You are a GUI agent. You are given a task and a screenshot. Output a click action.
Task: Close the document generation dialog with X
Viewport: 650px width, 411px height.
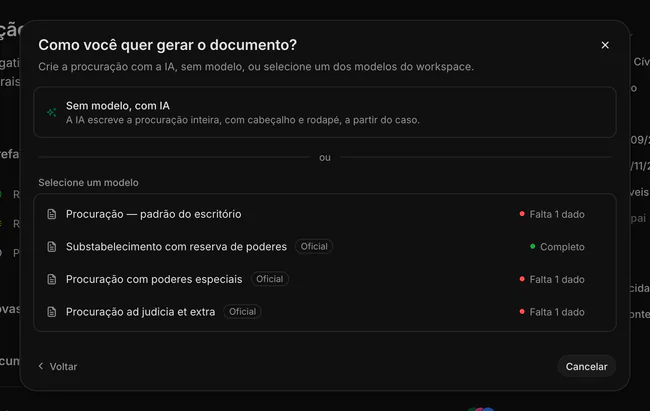coord(605,45)
